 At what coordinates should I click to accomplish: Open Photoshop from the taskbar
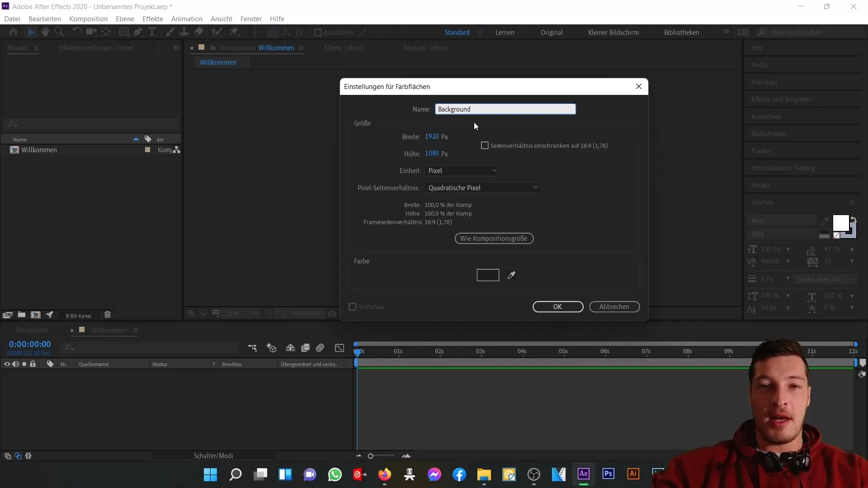(609, 475)
